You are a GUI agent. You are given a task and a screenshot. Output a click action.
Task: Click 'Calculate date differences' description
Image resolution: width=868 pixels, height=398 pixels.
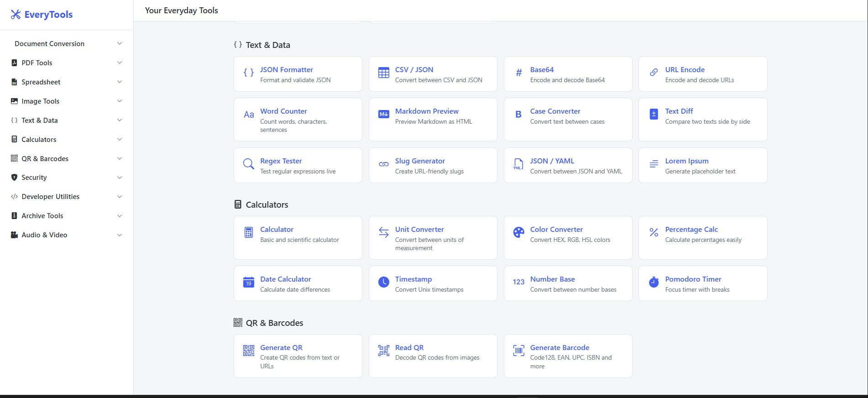[x=295, y=290]
